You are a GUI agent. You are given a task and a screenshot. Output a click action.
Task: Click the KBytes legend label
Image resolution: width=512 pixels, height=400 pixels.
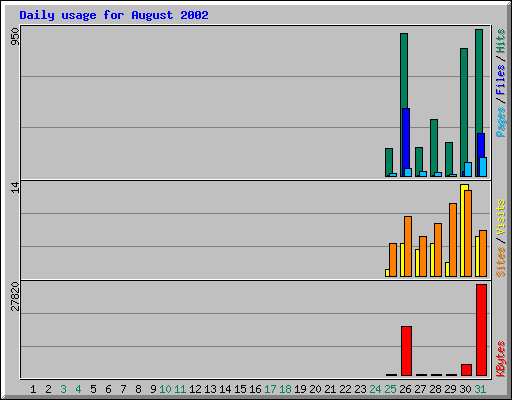pos(500,359)
